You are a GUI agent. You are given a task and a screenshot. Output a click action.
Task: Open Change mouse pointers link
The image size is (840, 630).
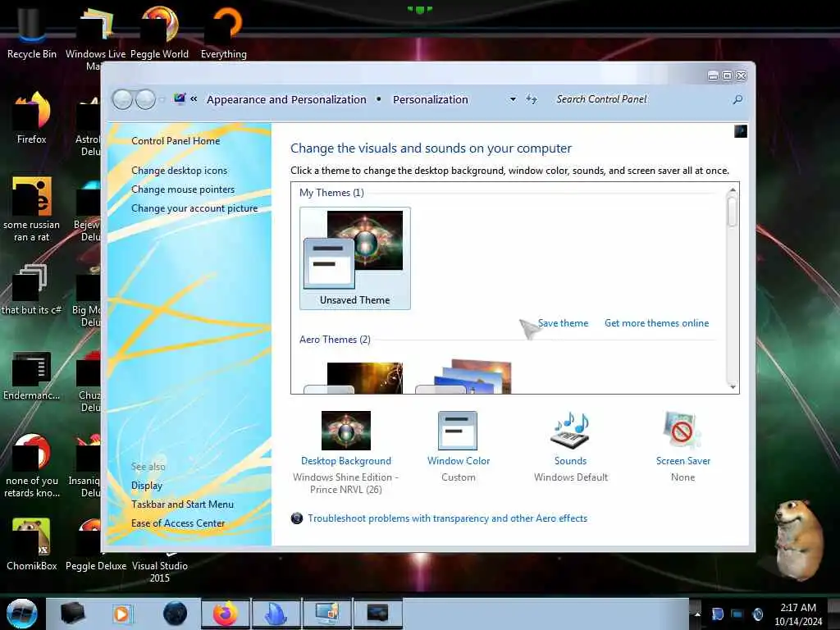tap(183, 189)
